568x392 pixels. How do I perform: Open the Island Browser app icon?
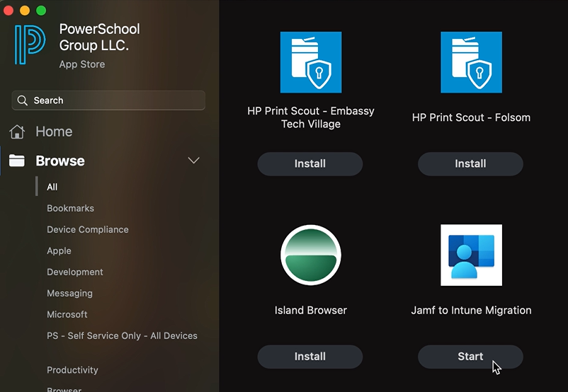[311, 255]
